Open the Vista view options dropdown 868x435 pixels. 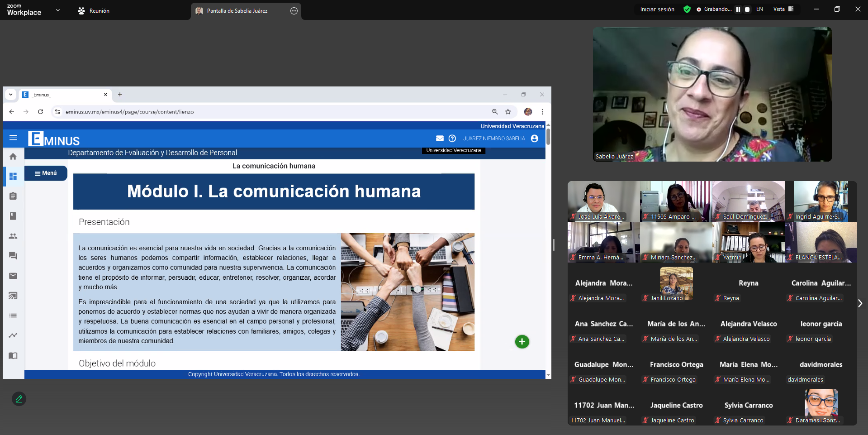(x=783, y=9)
